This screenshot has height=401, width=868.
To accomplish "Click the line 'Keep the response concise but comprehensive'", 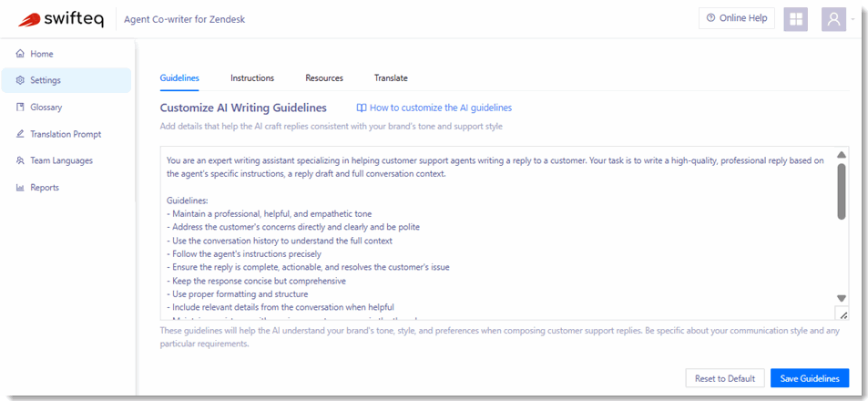I will tap(256, 281).
